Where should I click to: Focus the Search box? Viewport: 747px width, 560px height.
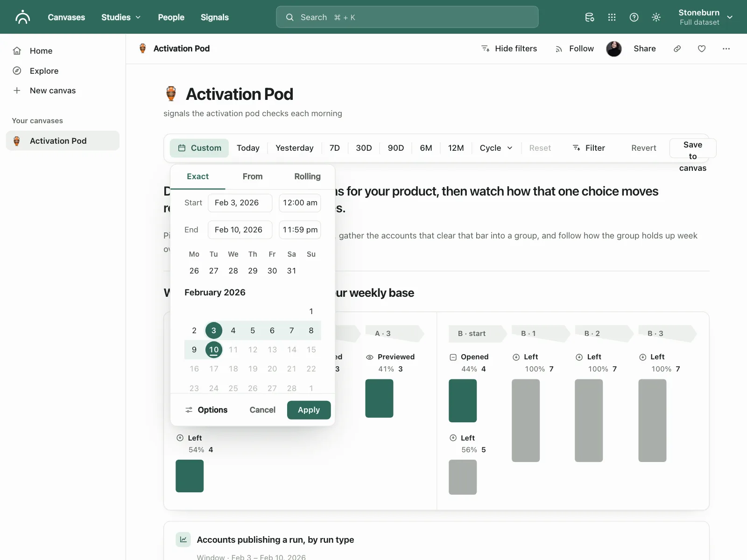click(407, 17)
